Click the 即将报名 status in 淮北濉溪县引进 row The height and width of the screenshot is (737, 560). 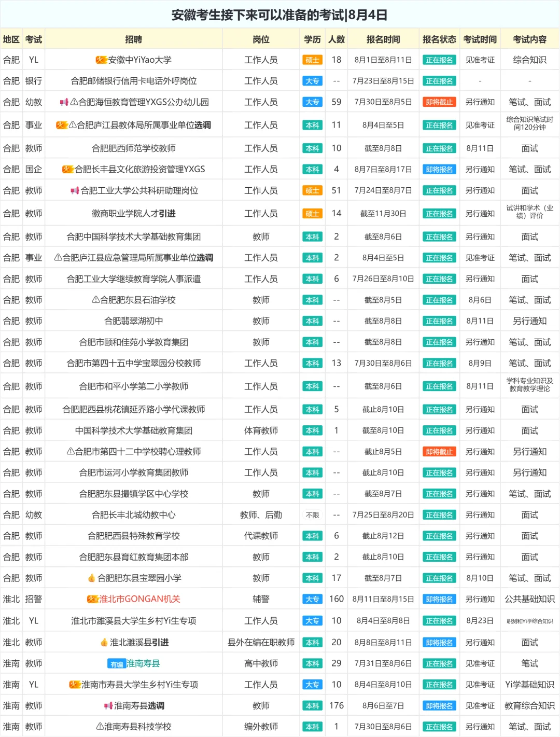440,643
